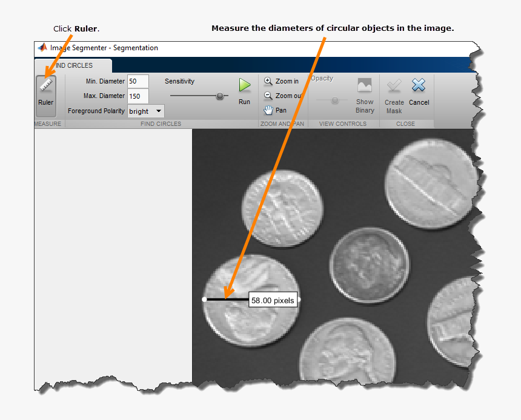Cancel the Find Circles operation
The image size is (521, 420).
419,93
